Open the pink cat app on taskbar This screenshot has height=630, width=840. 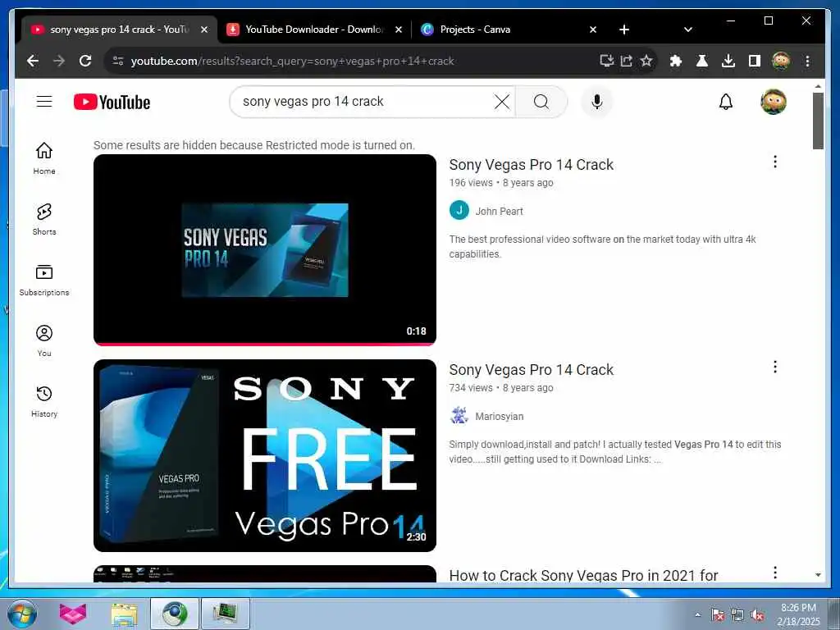tap(72, 614)
